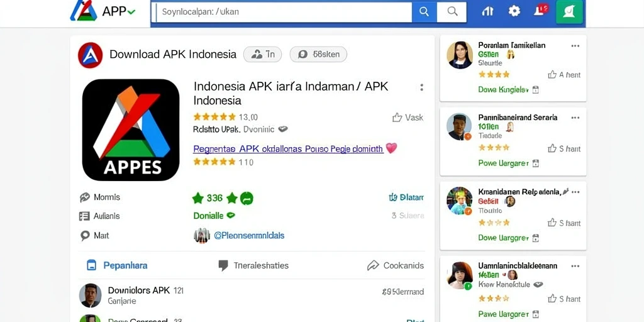Click the white search magnifier button
The width and height of the screenshot is (644, 322).
tap(452, 12)
